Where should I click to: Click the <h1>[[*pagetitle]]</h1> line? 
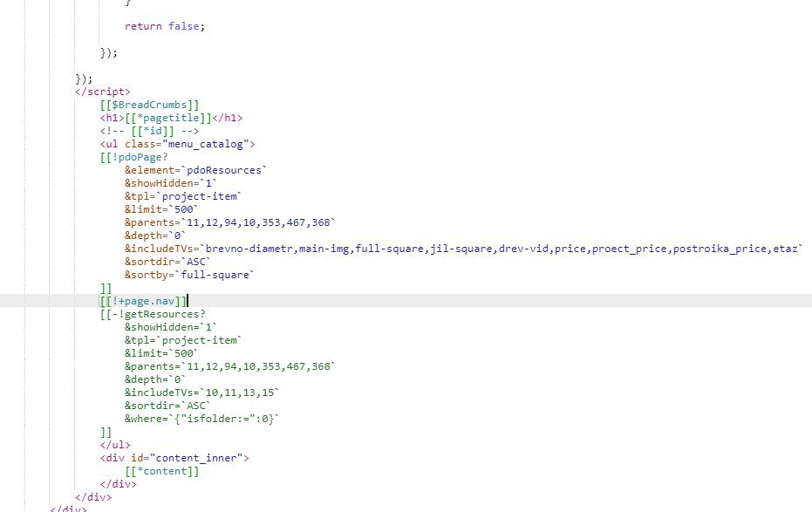171,118
